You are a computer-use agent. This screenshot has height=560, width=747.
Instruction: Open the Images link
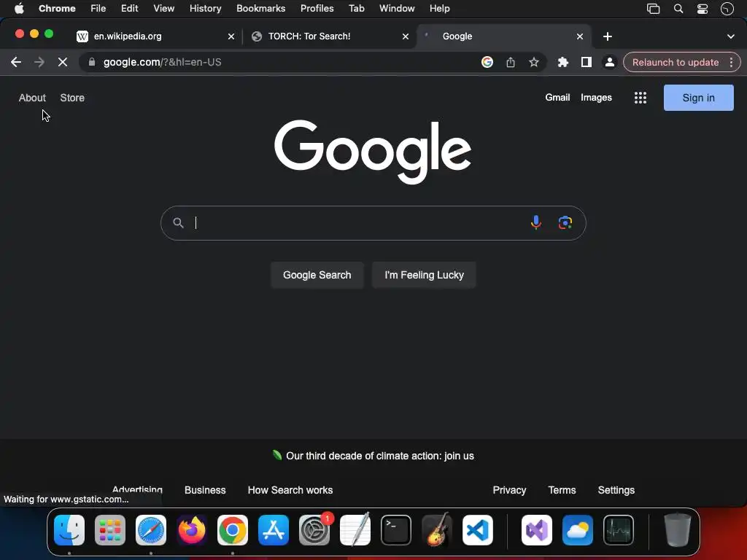coord(596,97)
